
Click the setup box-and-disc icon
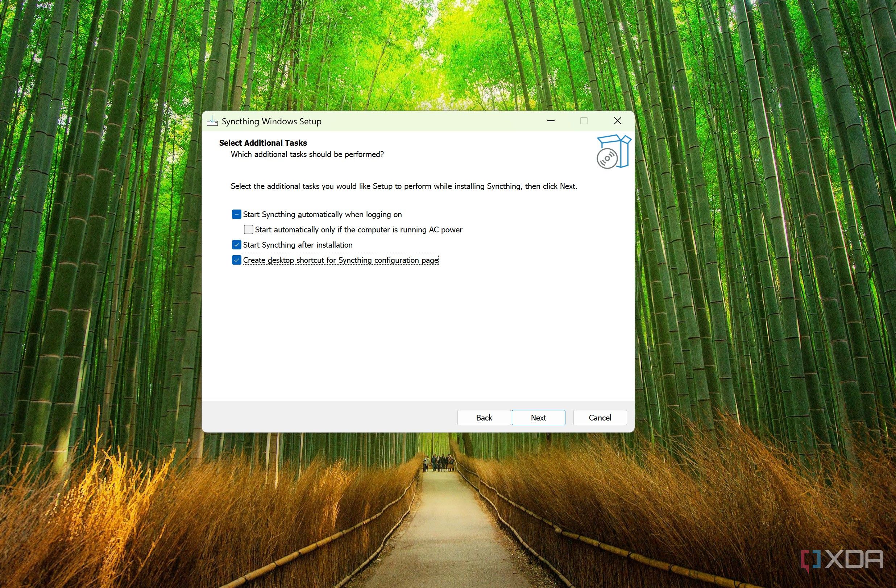pos(613,152)
